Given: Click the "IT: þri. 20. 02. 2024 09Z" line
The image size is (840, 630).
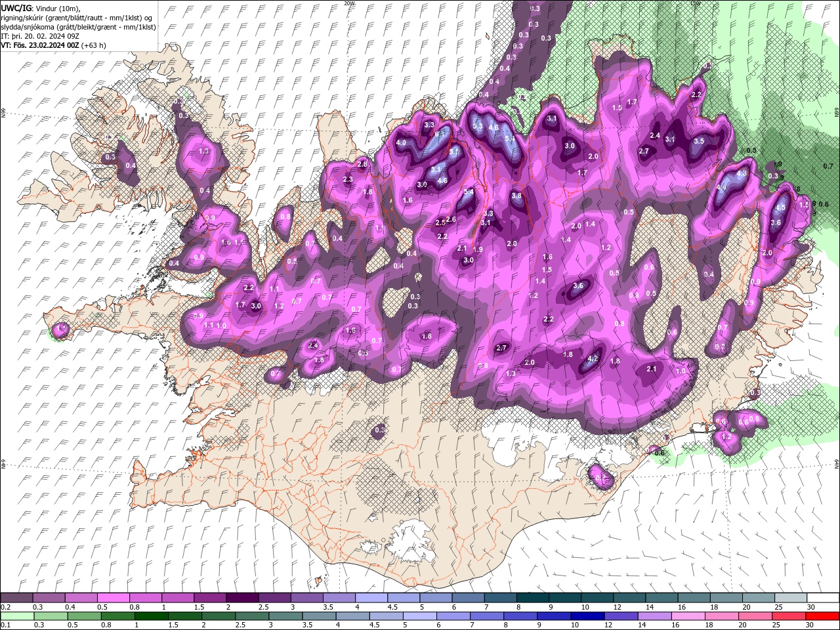Looking at the screenshot, I should pos(40,35).
